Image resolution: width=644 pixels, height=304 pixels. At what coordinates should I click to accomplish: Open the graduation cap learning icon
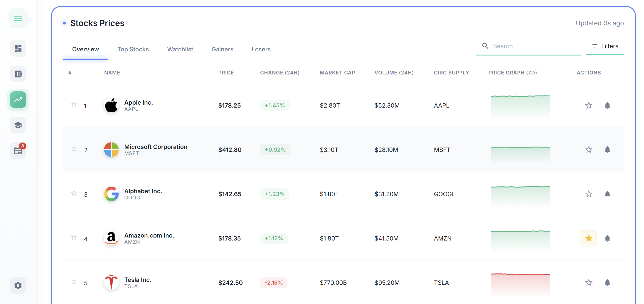[18, 125]
